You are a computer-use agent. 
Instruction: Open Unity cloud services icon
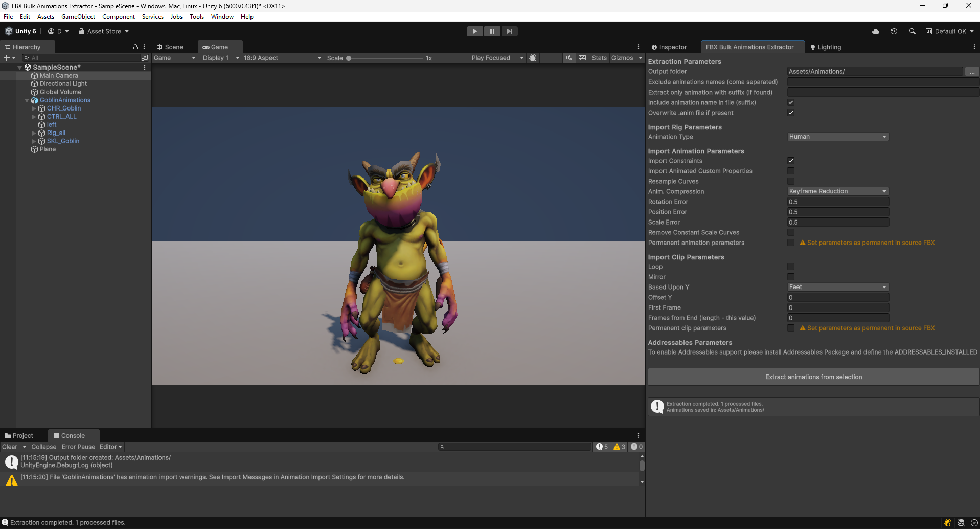coord(876,31)
